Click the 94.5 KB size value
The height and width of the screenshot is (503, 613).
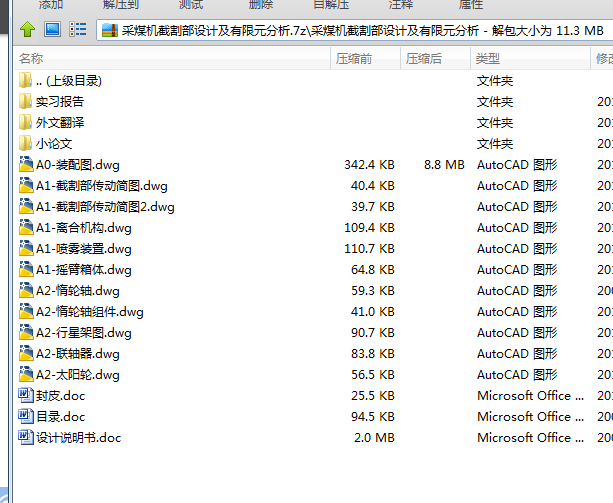[x=373, y=417]
